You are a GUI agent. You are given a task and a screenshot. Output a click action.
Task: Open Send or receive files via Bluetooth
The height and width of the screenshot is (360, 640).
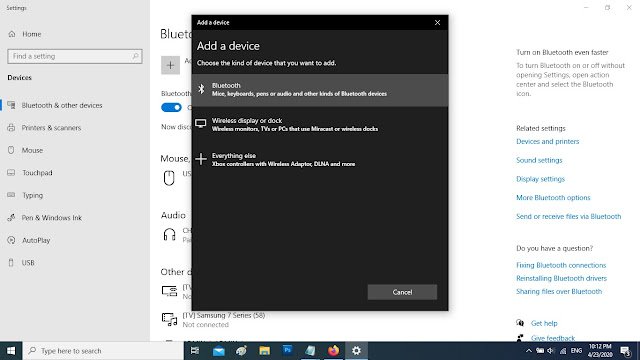click(568, 216)
